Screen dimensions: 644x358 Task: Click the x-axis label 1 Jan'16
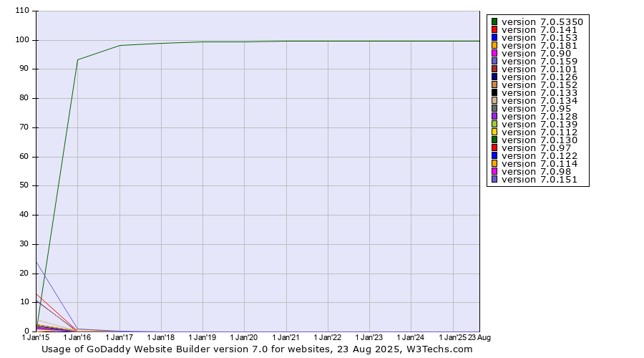(x=77, y=337)
